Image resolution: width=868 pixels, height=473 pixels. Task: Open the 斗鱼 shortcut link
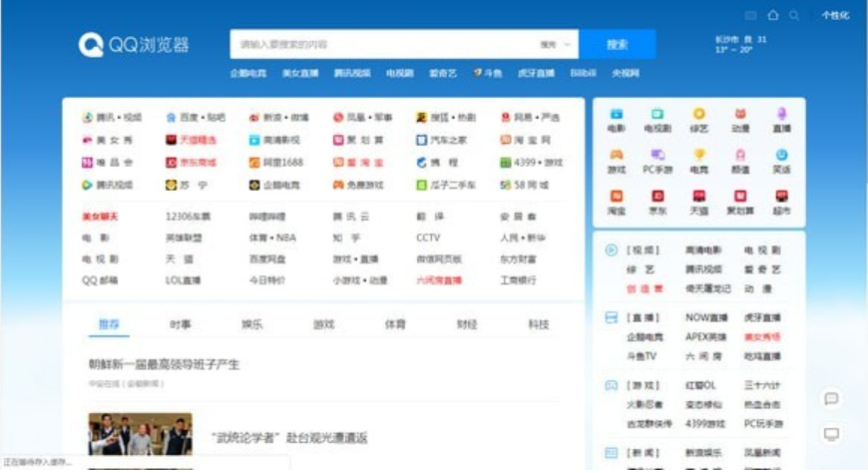click(x=487, y=73)
